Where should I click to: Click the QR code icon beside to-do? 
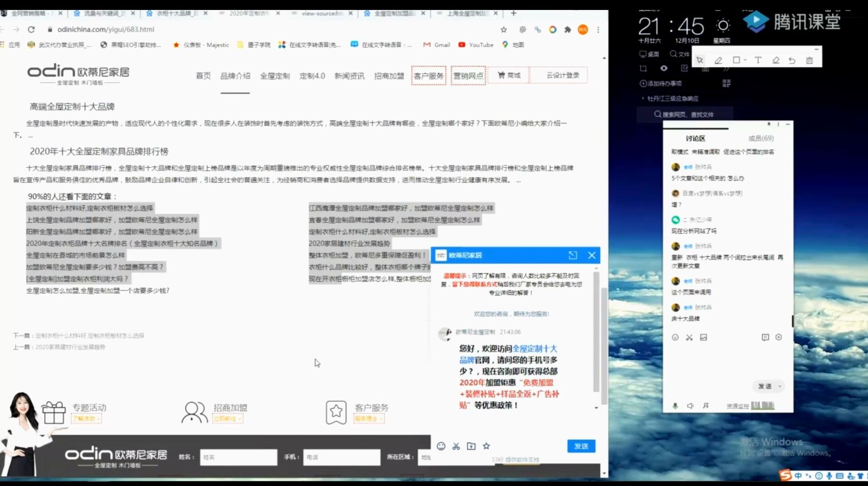(726, 83)
